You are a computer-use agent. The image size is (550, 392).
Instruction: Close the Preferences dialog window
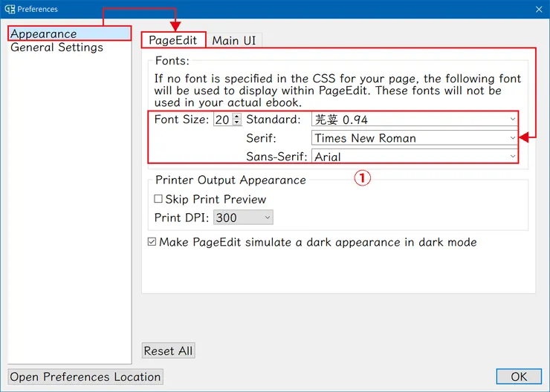(539, 9)
